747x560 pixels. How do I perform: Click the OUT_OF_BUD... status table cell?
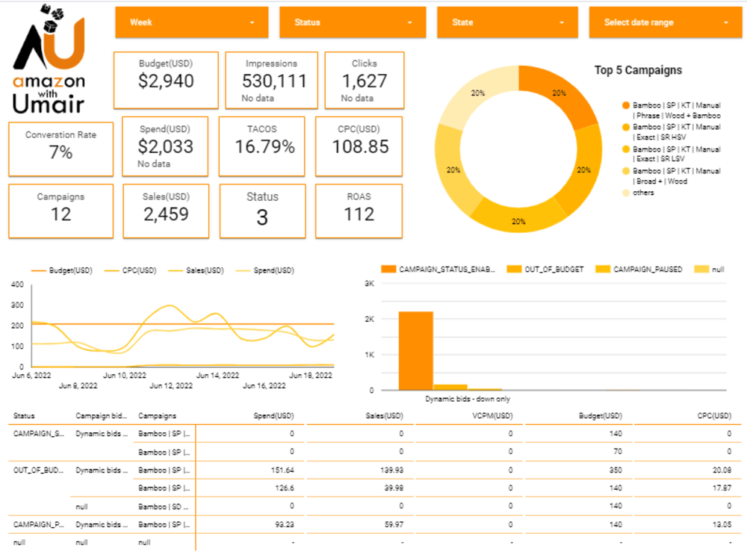pos(38,470)
